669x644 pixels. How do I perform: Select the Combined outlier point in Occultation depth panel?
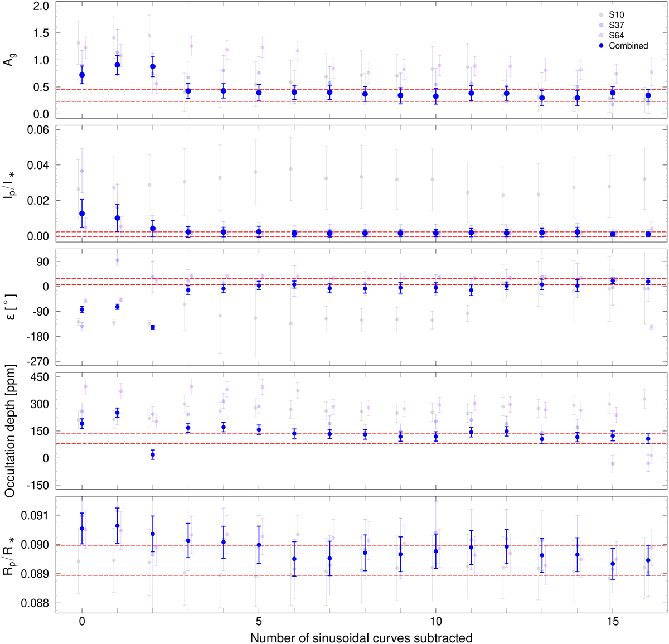[x=153, y=455]
